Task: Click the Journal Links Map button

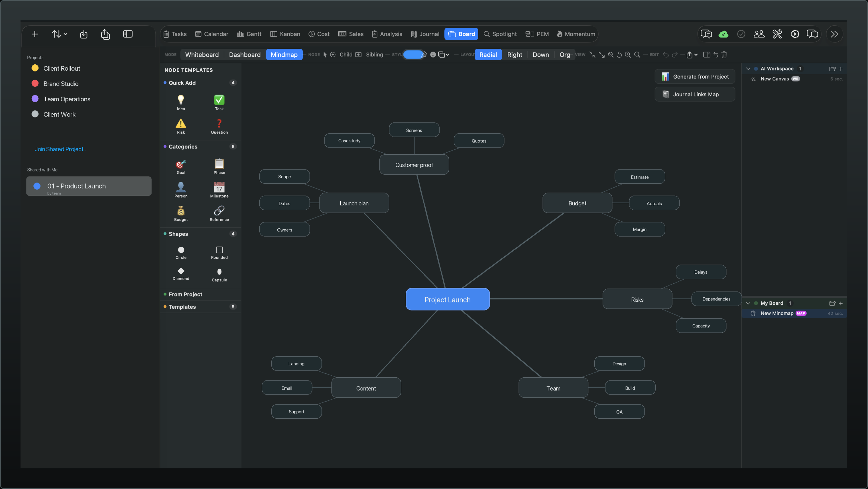Action: pos(695,94)
